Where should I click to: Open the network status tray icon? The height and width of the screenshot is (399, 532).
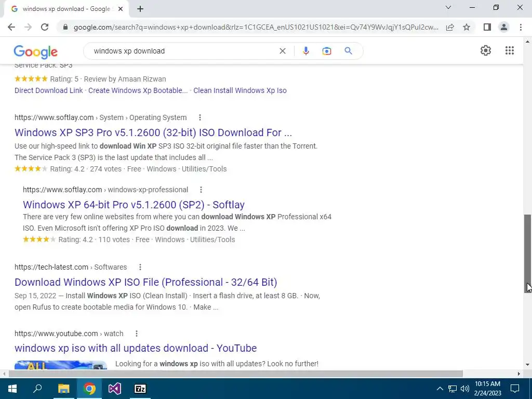point(453,389)
